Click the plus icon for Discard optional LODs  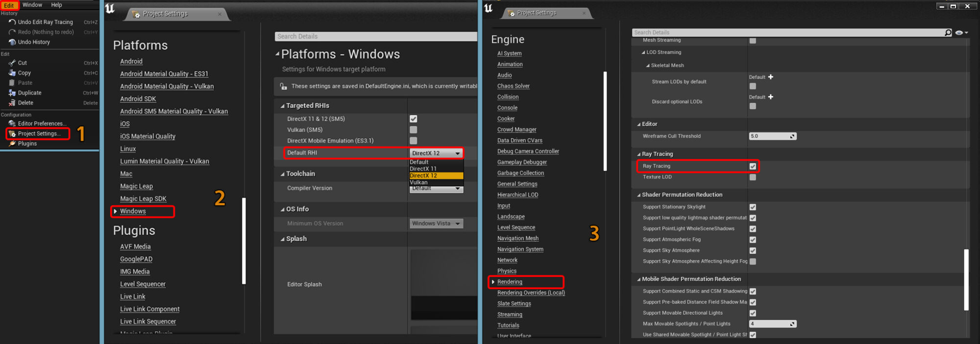point(771,97)
